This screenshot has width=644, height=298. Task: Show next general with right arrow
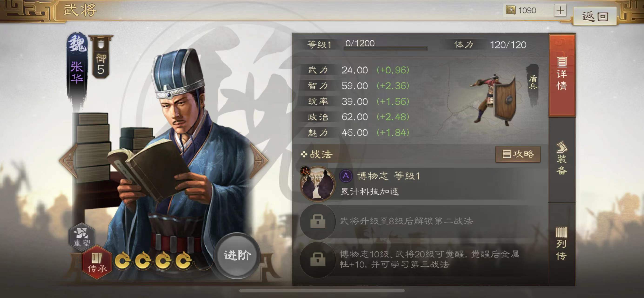259,160
